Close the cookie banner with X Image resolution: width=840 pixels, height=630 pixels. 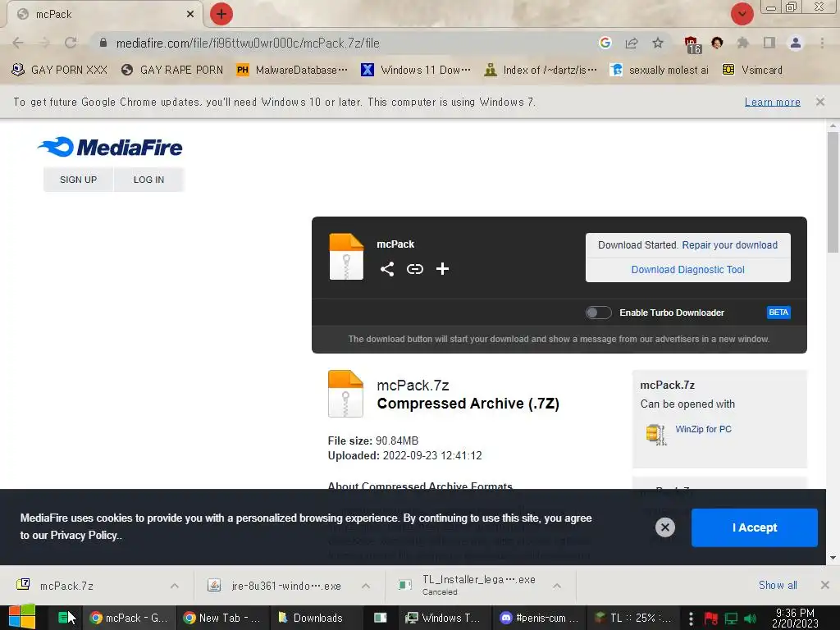(x=664, y=527)
